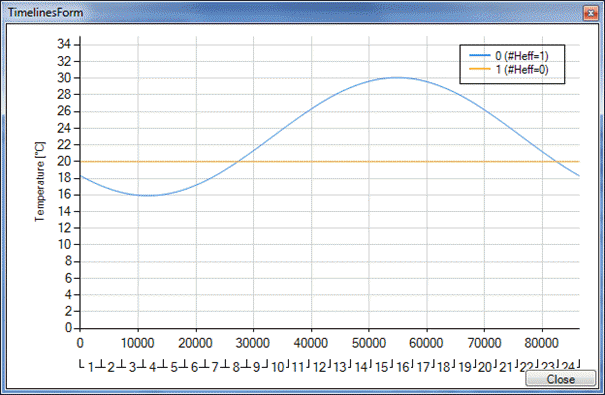The height and width of the screenshot is (395, 605).
Task: Click the blue line sample in legend
Action: 480,56
